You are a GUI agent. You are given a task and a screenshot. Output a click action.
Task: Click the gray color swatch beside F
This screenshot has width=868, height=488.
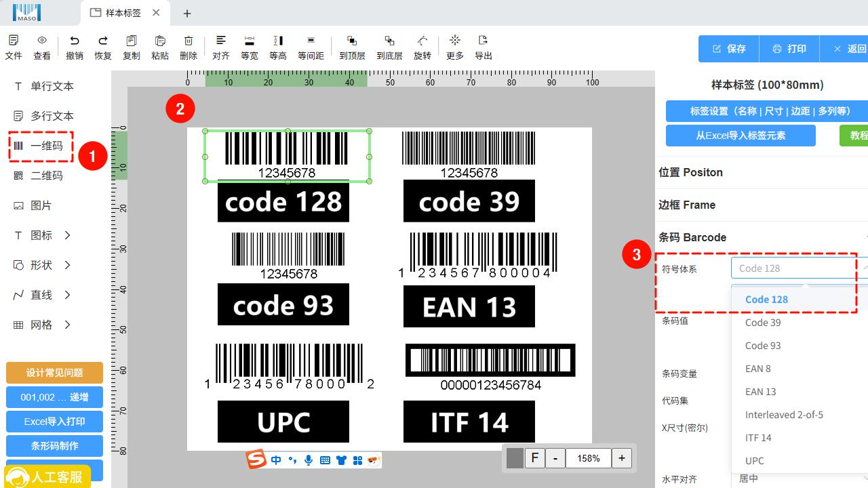click(x=515, y=458)
